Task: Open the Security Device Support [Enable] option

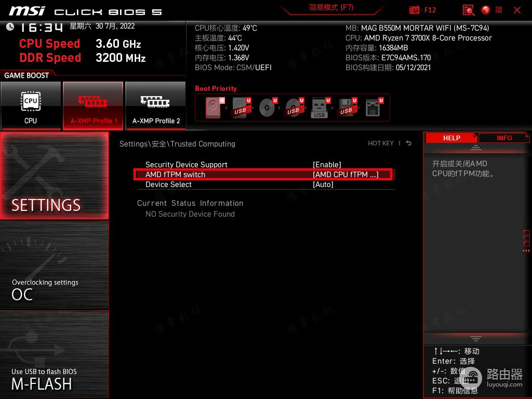Action: (x=327, y=165)
